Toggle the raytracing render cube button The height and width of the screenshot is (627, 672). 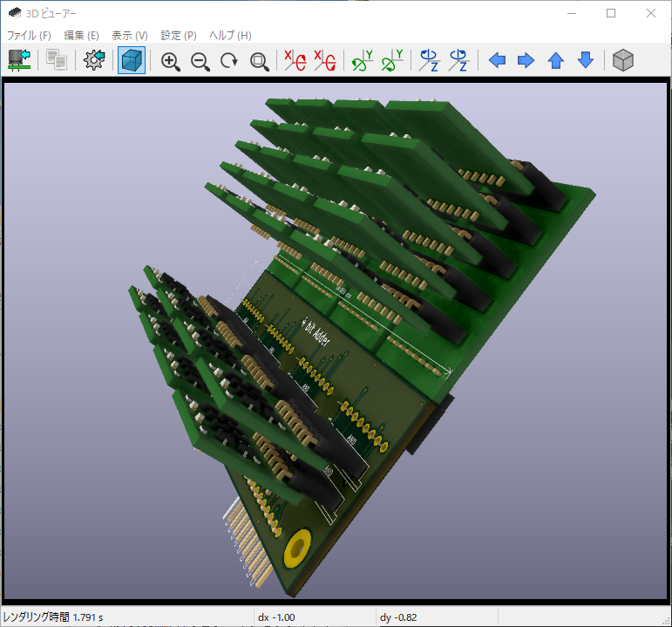coord(132,60)
